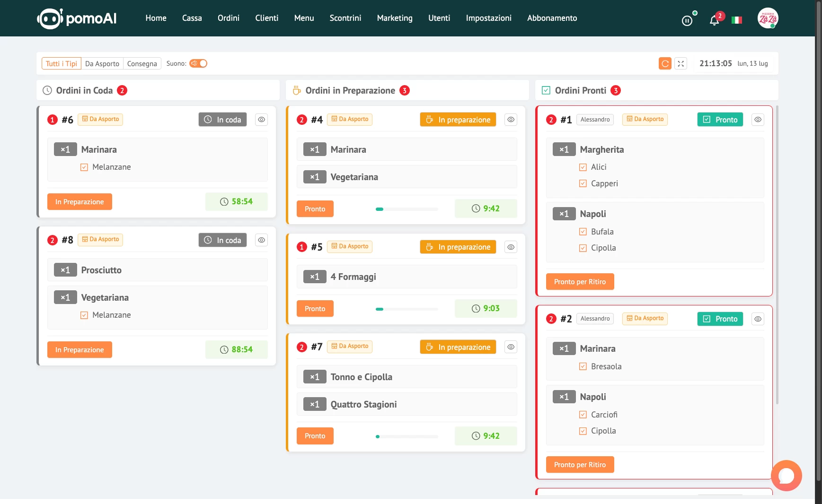The image size is (822, 504).
Task: View details of order #8 with eye icon
Action: pos(262,240)
